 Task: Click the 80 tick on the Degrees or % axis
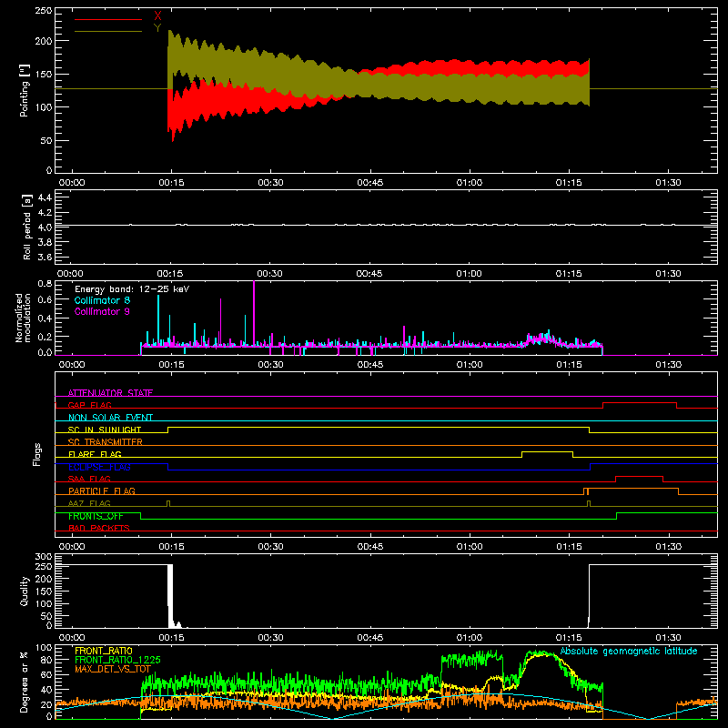point(46,661)
